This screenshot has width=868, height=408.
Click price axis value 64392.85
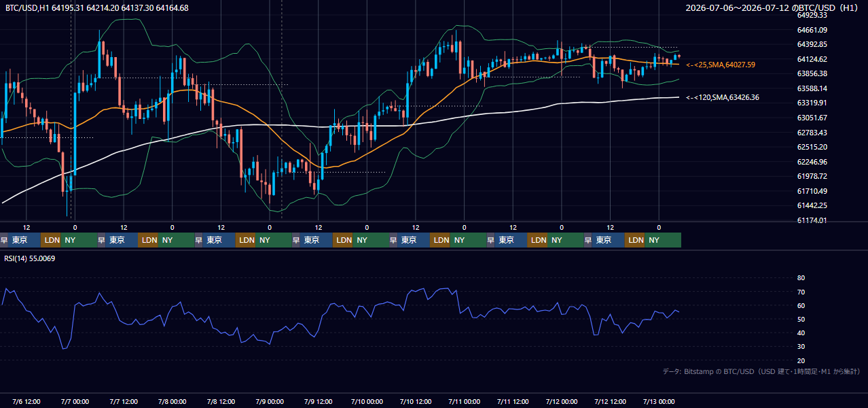point(812,44)
